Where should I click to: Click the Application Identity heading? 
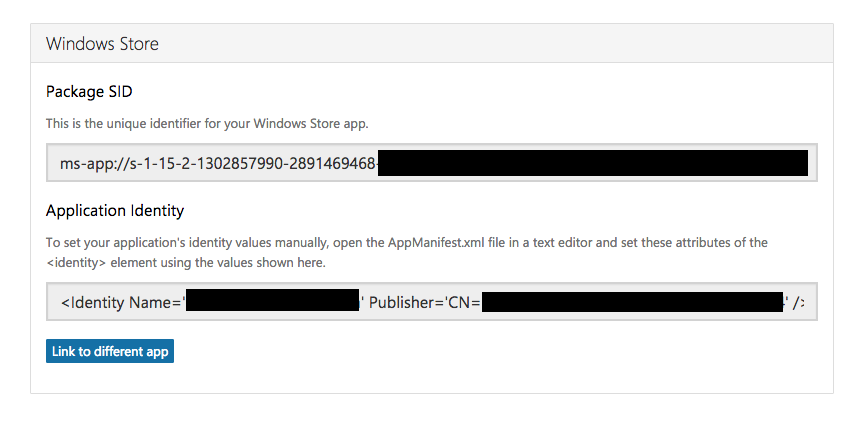point(115,211)
